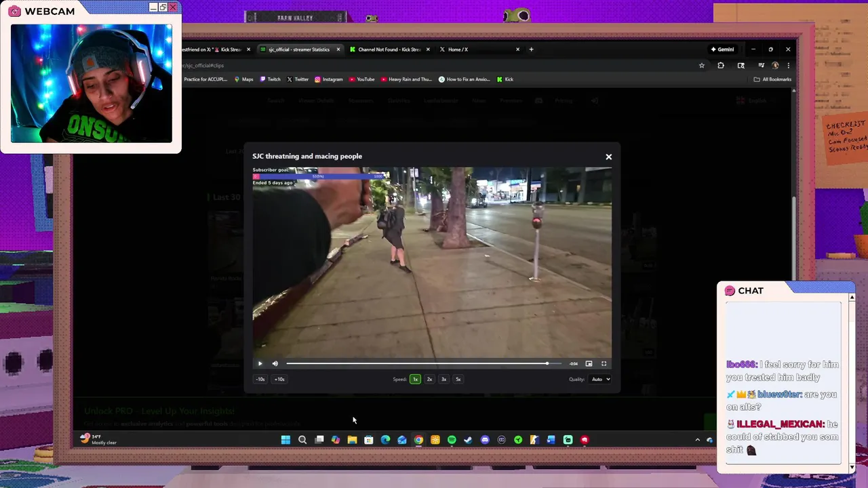This screenshot has height=488, width=868.
Task: Skip forward with the +10s button
Action: click(x=279, y=379)
